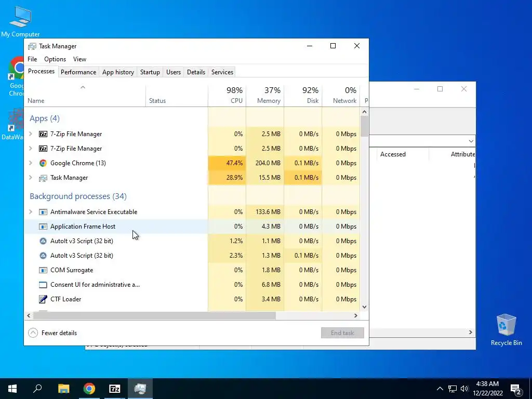Expand the Task Manager process row
Screen dimensions: 532x399
(31, 178)
